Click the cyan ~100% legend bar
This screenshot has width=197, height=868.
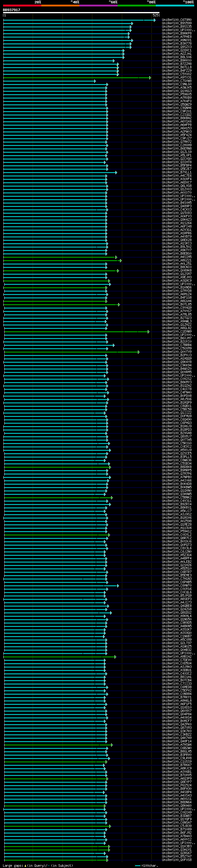point(175,6)
